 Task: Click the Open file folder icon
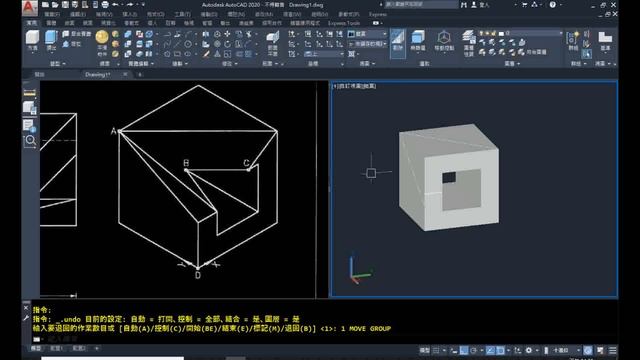[x=55, y=5]
